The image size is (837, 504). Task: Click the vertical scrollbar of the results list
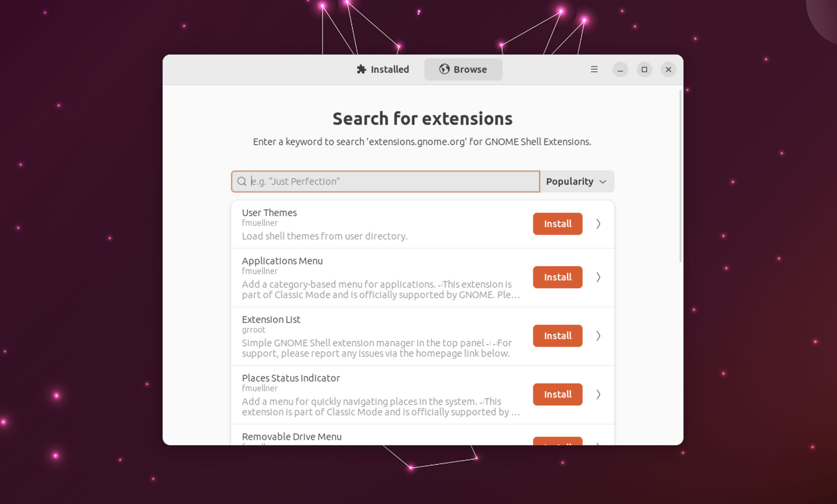[x=680, y=176]
